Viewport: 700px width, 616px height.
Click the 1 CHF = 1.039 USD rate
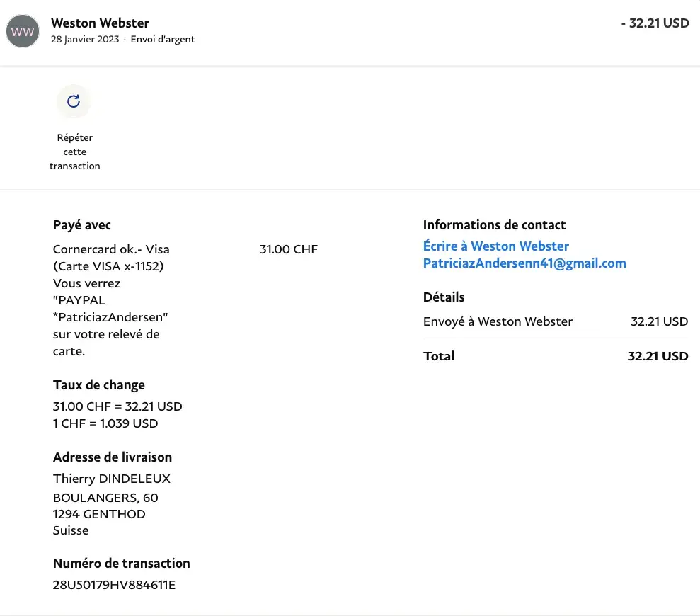click(105, 423)
